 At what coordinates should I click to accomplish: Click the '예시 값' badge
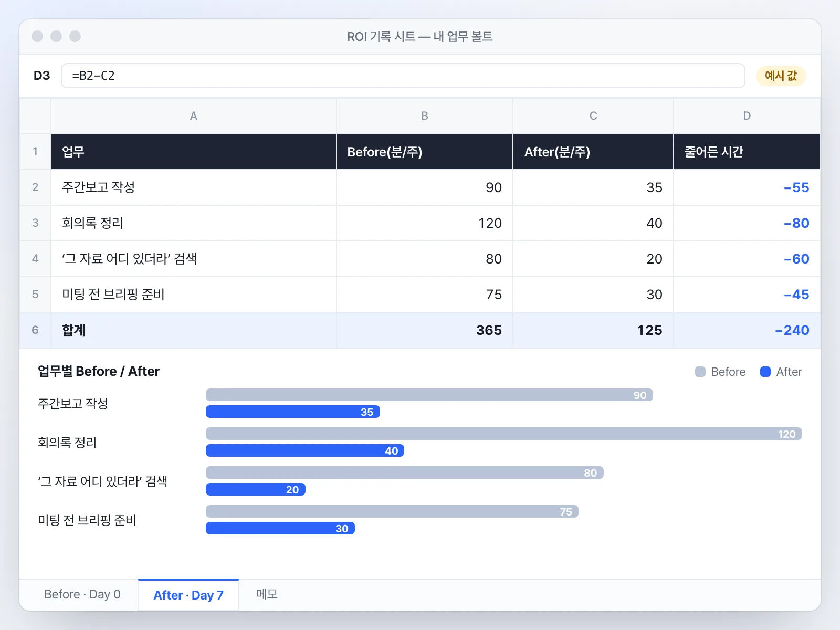click(x=781, y=76)
